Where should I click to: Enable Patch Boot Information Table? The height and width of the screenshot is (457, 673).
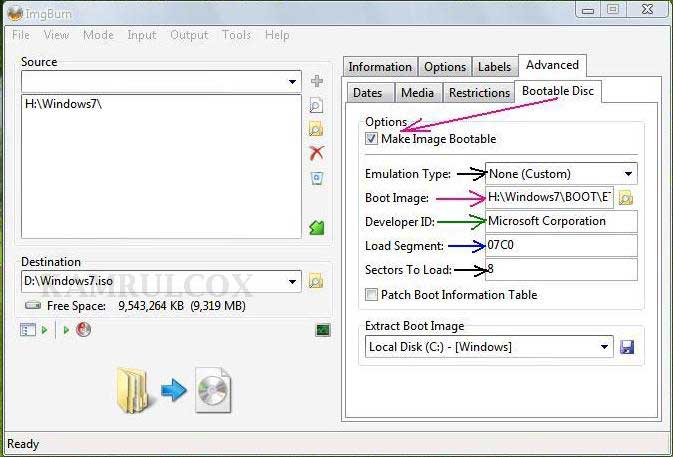371,294
